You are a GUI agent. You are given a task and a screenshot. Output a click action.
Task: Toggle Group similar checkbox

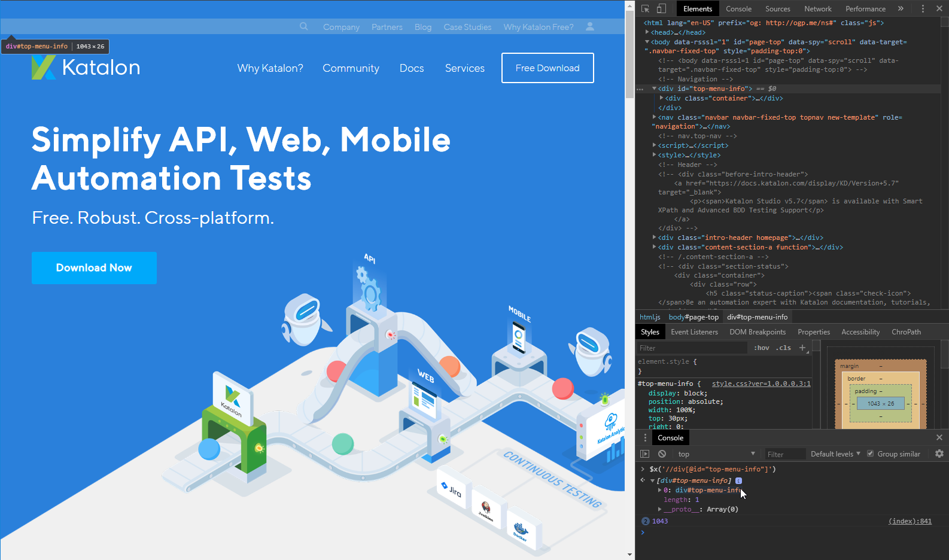click(871, 454)
